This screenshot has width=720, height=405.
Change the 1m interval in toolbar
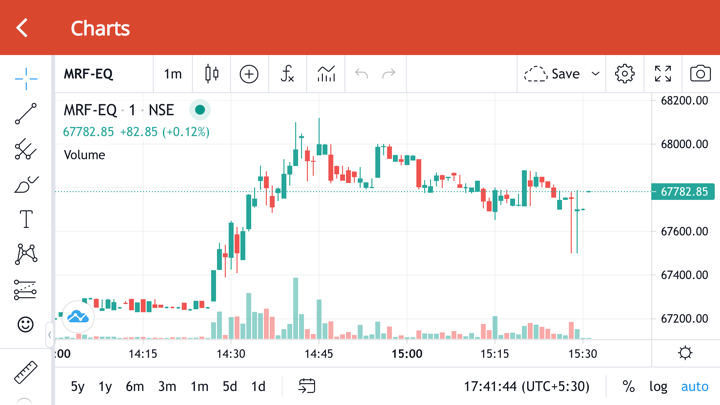(x=173, y=74)
